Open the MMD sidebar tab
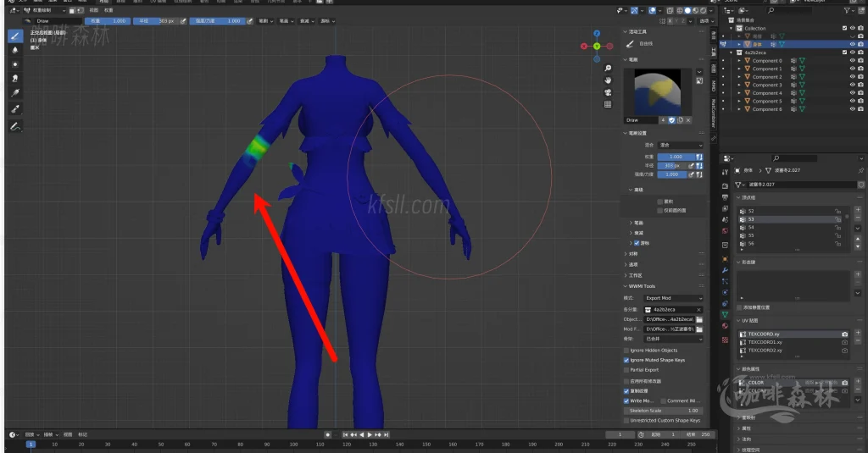Screen dimensions: 868x453 click(x=714, y=86)
